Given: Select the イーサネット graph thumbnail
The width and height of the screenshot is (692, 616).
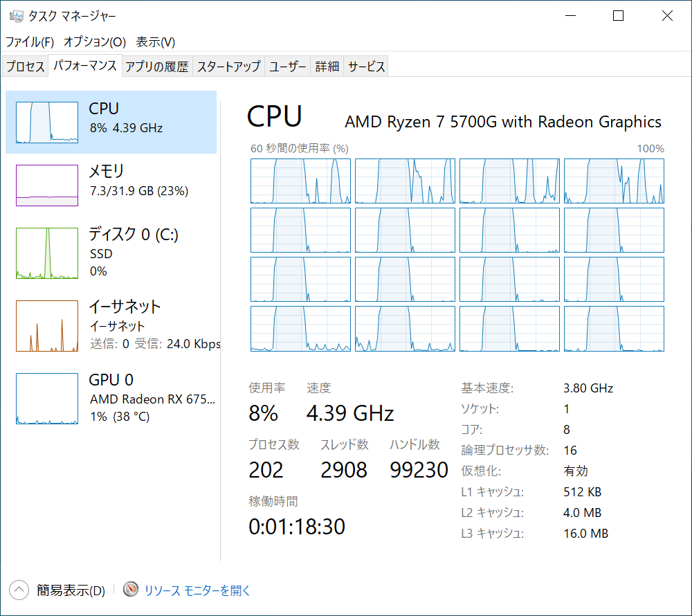Looking at the screenshot, I should 47,325.
